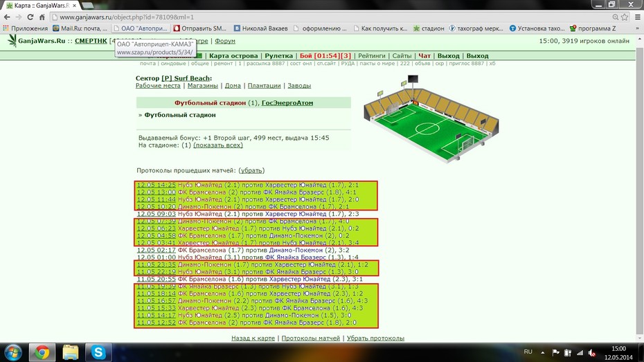Open match protocol 11.05 20:55
Image resolution: width=644 pixels, height=362 pixels.
coord(156,279)
